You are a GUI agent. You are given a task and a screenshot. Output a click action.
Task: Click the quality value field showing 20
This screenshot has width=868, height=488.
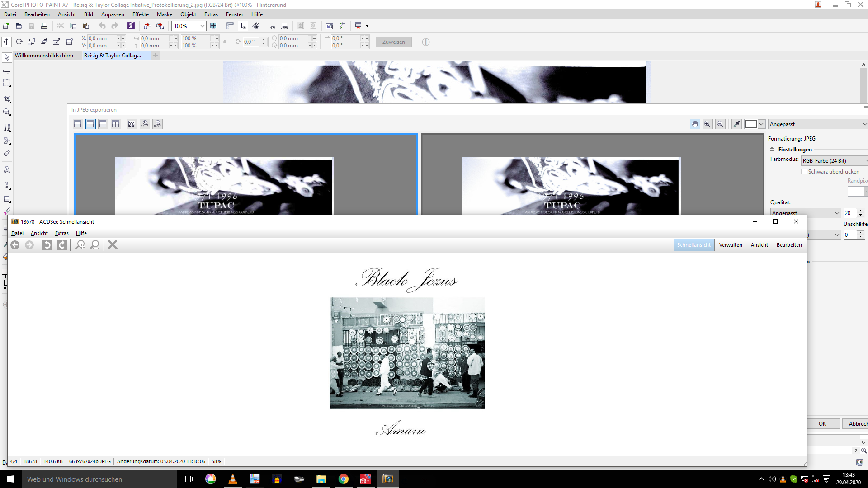849,213
